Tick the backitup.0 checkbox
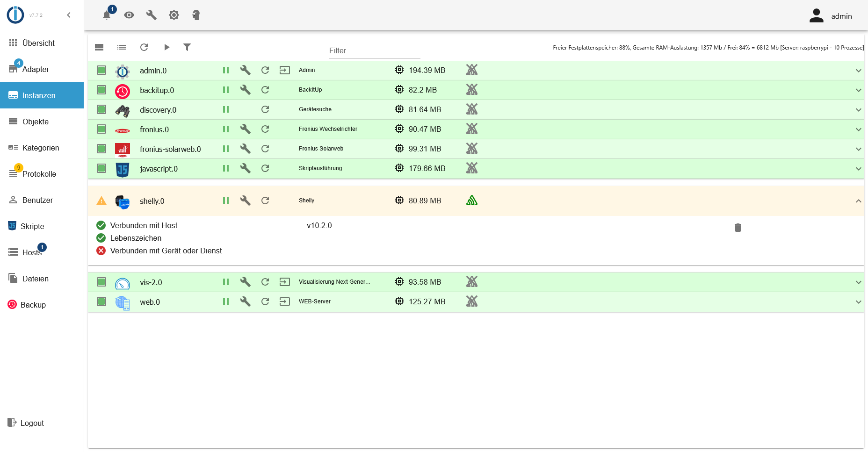The width and height of the screenshot is (868, 452). pos(101,90)
